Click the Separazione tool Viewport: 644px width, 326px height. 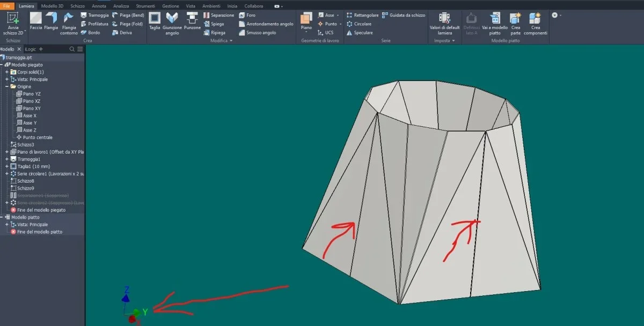click(219, 16)
